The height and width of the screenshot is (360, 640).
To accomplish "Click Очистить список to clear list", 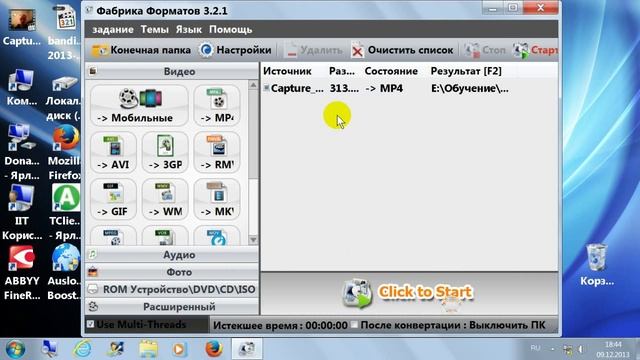I will 402,50.
